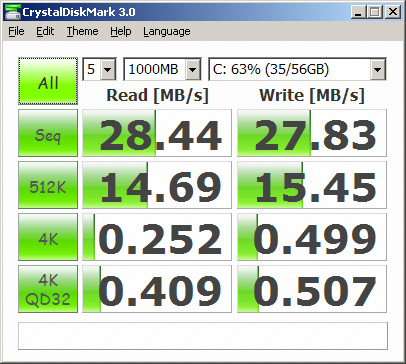Minimize the CrystalDiskMark window
The image size is (406, 364).
[358, 12]
